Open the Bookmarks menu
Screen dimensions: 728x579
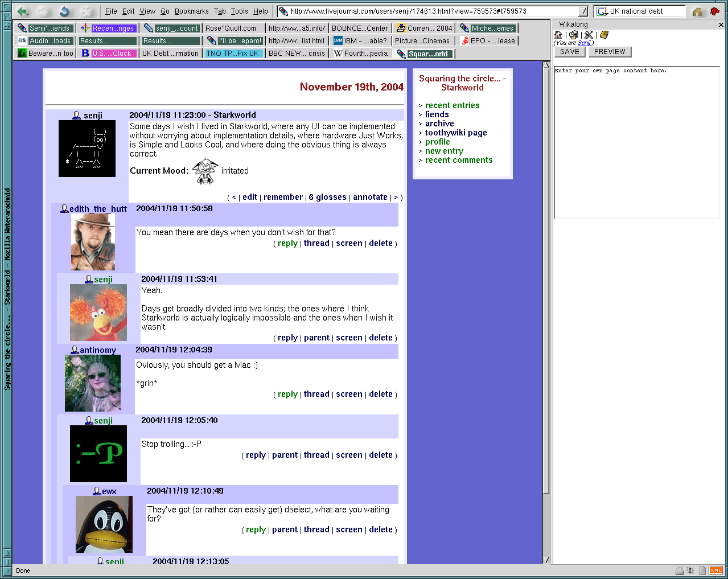(x=191, y=11)
